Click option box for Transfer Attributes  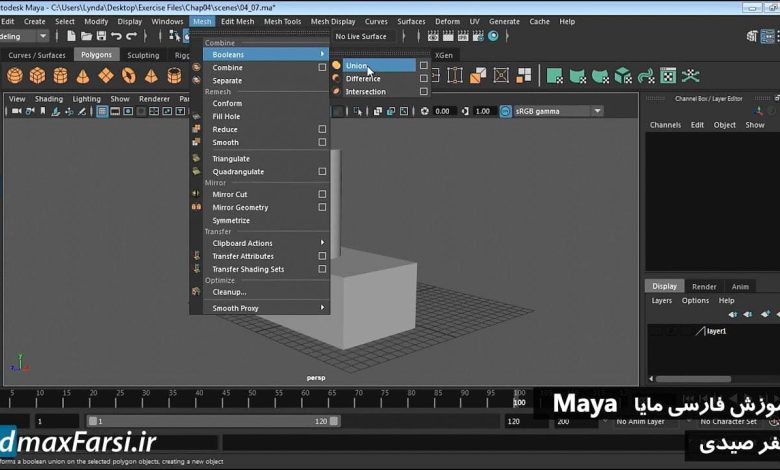tap(322, 256)
